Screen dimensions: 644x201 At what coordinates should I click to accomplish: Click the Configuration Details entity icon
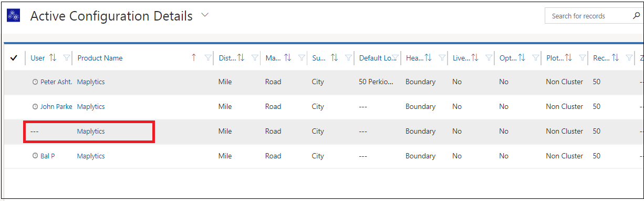coord(13,16)
